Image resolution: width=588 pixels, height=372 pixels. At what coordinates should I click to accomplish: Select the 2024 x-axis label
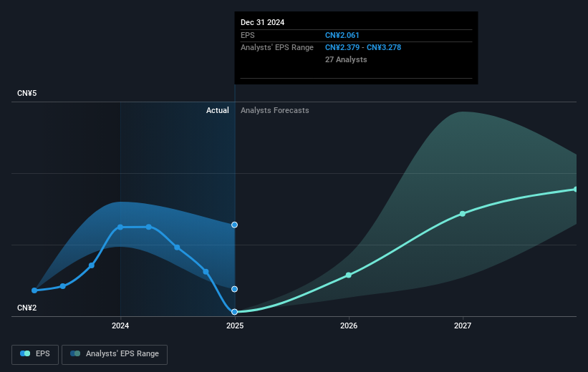(120, 326)
